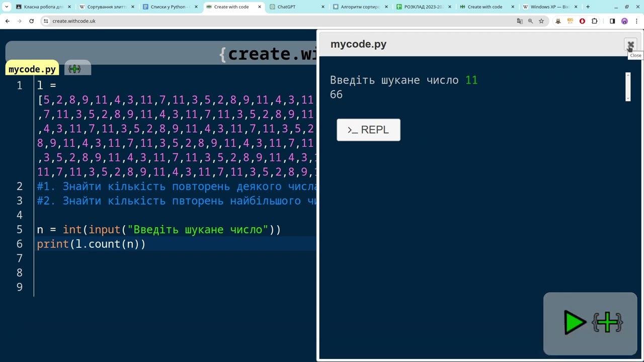The height and width of the screenshot is (362, 644).
Task: Bookmark this page with the star icon
Action: pos(541,21)
